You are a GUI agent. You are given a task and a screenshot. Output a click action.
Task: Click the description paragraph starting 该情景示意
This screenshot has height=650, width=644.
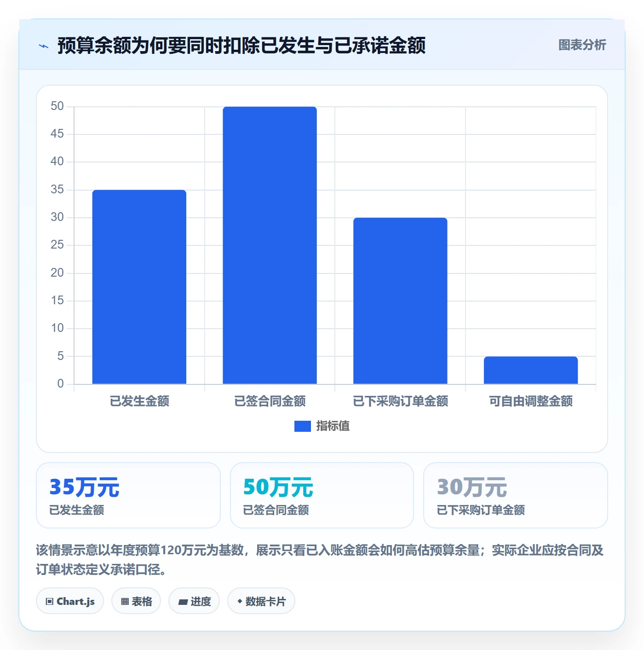click(320, 560)
